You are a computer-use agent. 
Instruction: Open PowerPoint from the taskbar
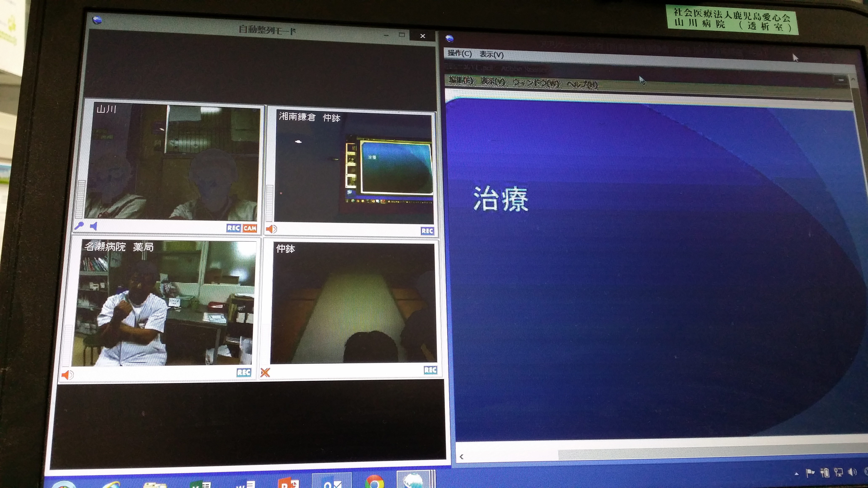pyautogui.click(x=289, y=483)
